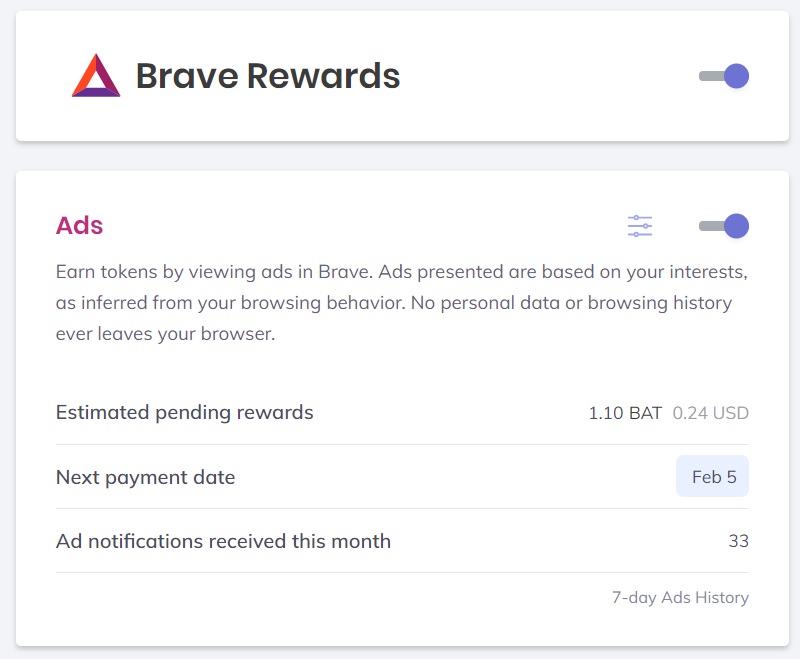Click the 33 ad notifications count
This screenshot has height=659, width=800.
[738, 541]
